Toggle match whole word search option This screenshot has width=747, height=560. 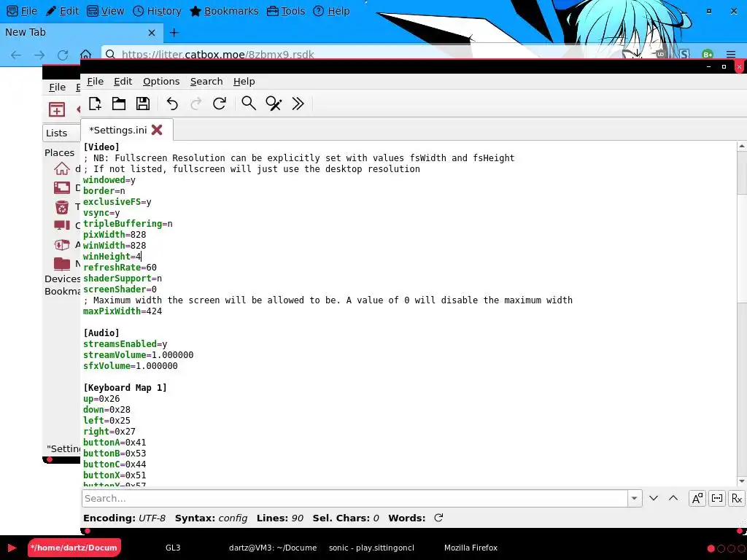pos(717,498)
